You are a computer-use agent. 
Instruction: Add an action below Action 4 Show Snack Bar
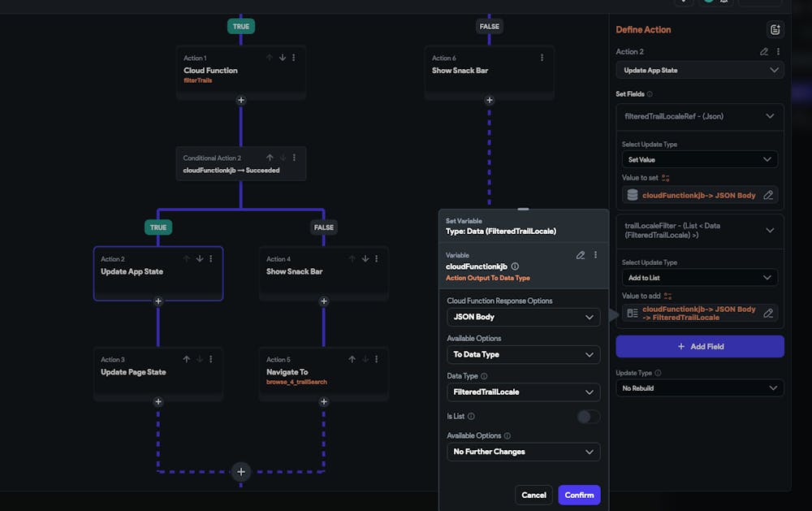point(324,301)
